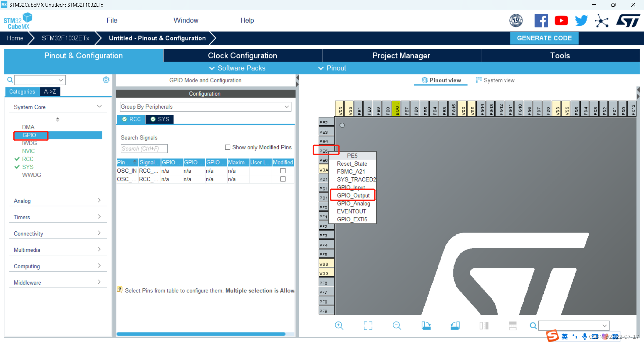Image resolution: width=644 pixels, height=342 pixels.
Task: Click the ST community network icon
Action: (x=602, y=21)
